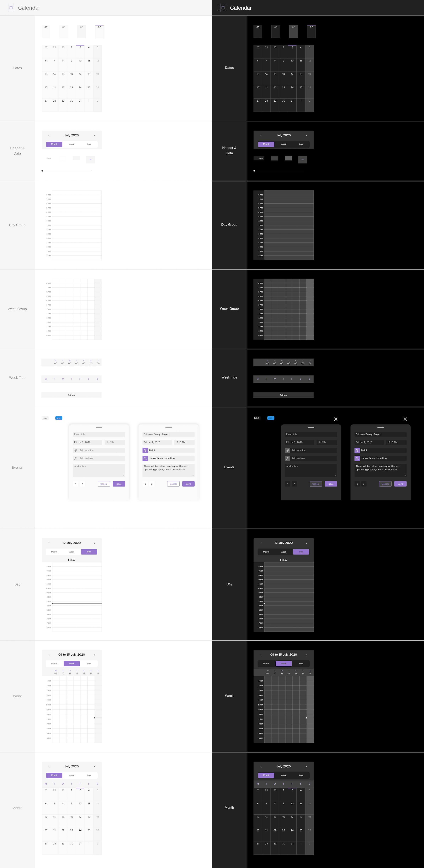This screenshot has width=424, height=868.
Task: Click current-time marker dot in the light Day view
Action: tap(52, 604)
